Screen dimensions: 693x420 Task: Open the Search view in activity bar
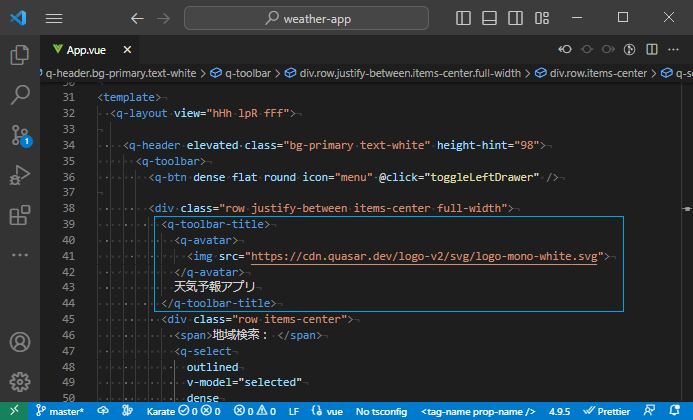pos(20,95)
